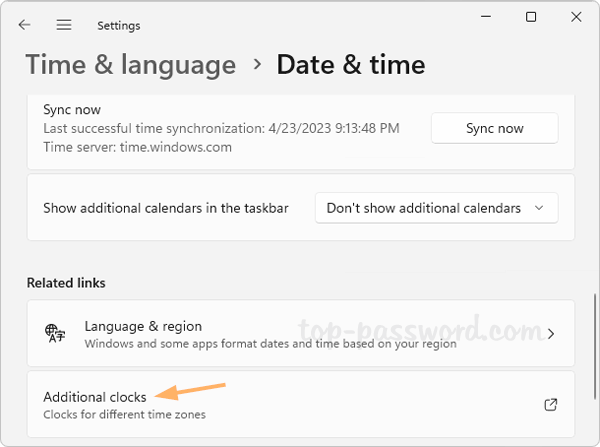This screenshot has height=447, width=600.
Task: Go back using the back arrow
Action: (24, 25)
